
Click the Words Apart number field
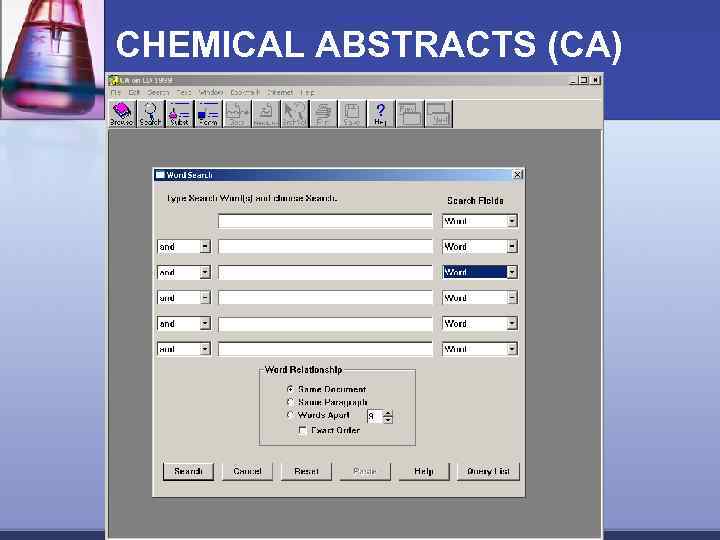tap(375, 416)
